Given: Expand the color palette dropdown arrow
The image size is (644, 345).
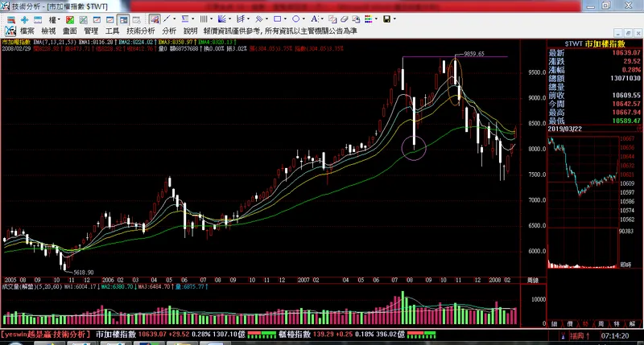Looking at the screenshot, I should [x=376, y=18].
